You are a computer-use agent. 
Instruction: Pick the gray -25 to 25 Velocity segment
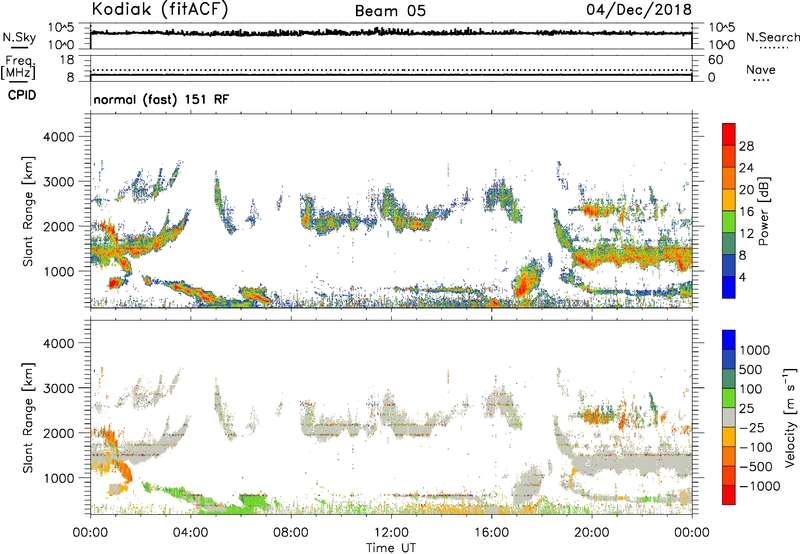pyautogui.click(x=729, y=417)
